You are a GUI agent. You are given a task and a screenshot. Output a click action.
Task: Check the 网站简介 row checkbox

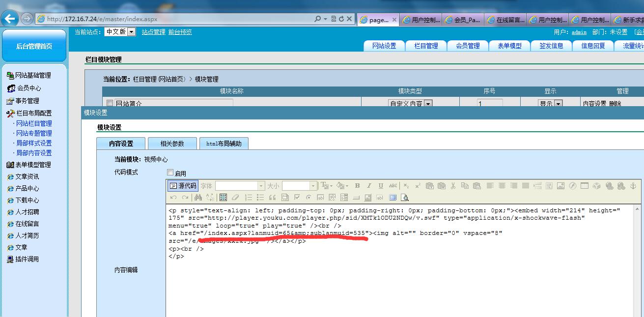click(110, 103)
